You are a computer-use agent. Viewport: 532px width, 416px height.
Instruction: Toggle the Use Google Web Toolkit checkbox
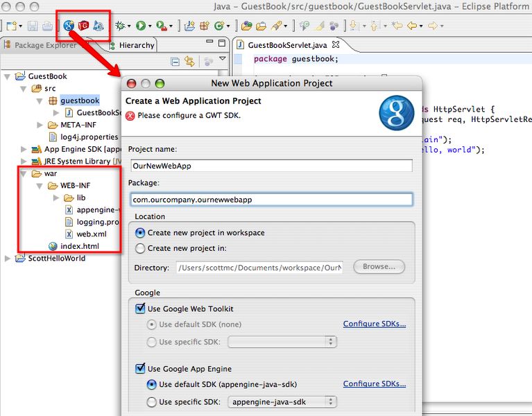click(140, 308)
